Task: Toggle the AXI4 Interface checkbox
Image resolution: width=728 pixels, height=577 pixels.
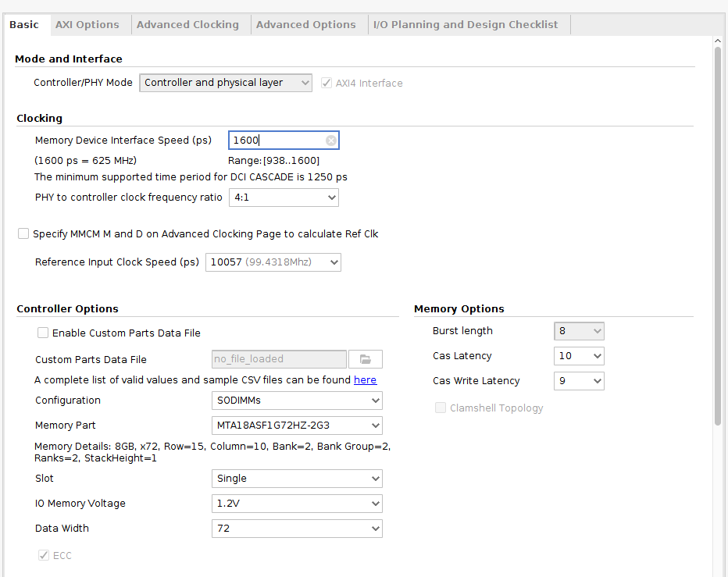Action: click(326, 82)
